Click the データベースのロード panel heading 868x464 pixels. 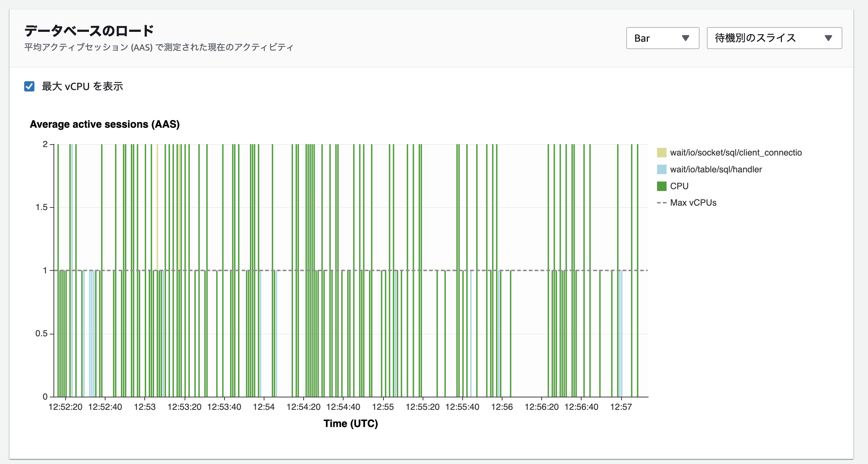pyautogui.click(x=89, y=31)
